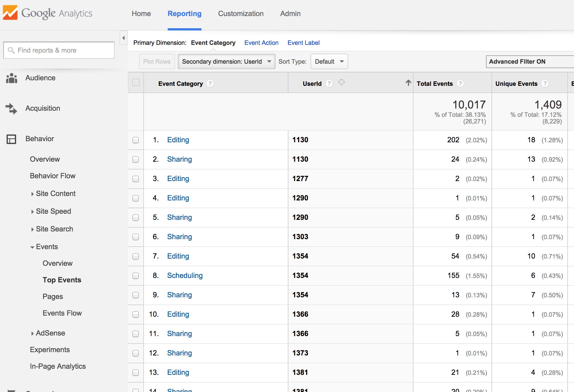Image resolution: width=574 pixels, height=392 pixels.
Task: Click help icon next to Event Category
Action: coord(210,83)
